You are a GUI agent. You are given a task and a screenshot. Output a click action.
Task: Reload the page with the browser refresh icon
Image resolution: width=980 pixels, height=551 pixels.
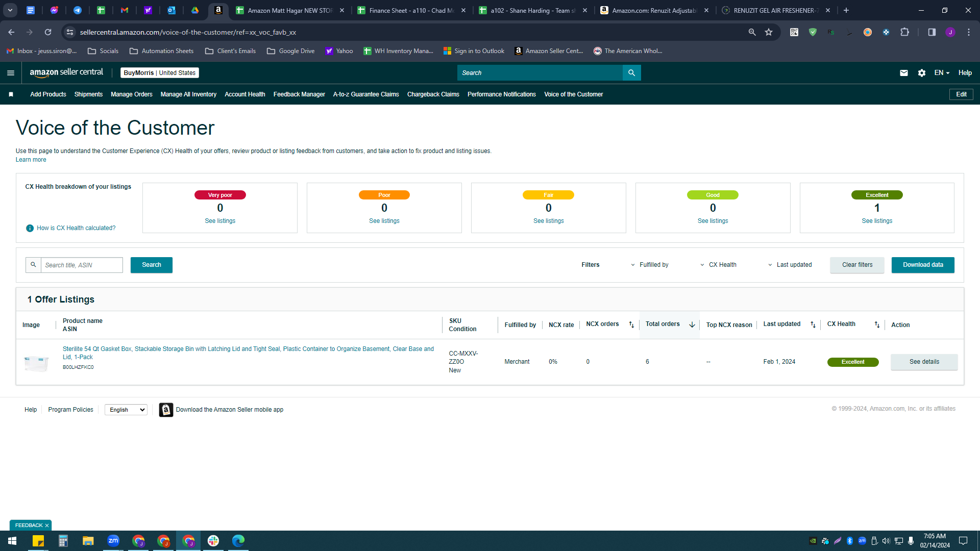pos(48,32)
